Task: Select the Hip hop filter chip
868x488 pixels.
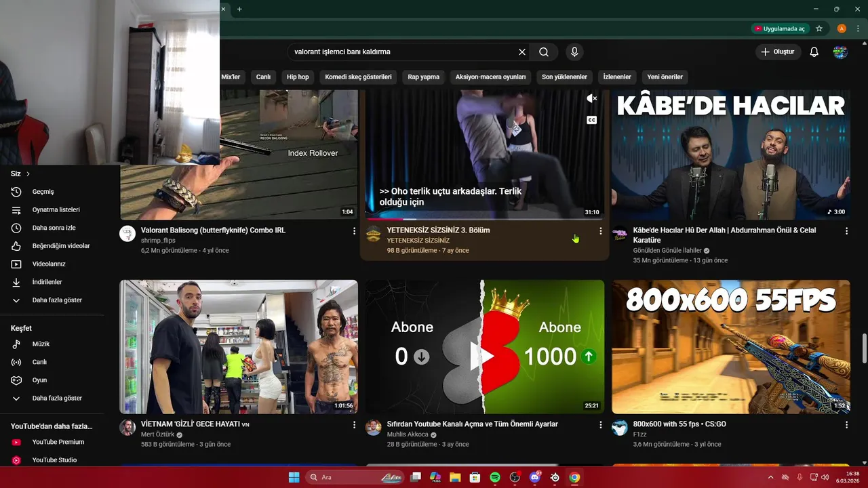Action: (298, 77)
